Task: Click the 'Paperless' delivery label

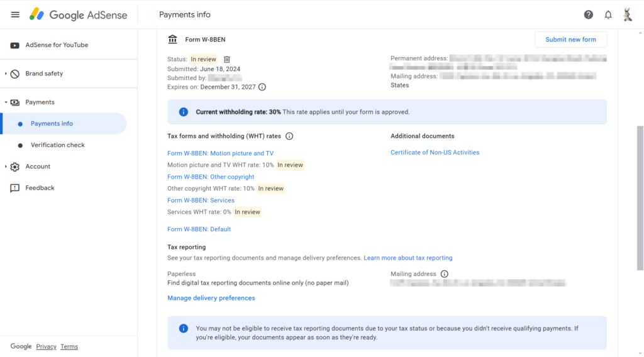Action: tap(182, 274)
